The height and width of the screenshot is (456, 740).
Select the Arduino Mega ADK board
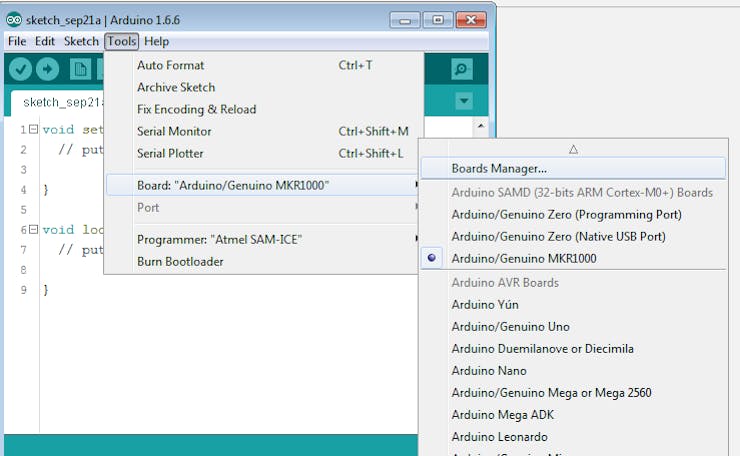[573, 415]
